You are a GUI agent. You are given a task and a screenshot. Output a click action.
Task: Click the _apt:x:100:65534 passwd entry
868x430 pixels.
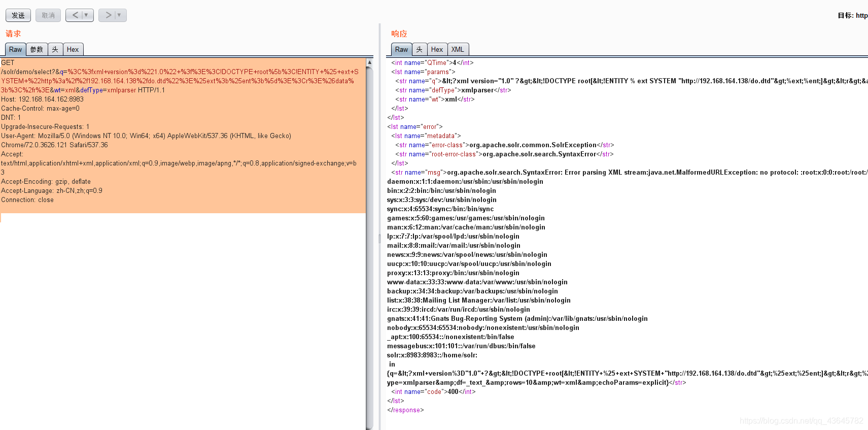click(x=450, y=337)
